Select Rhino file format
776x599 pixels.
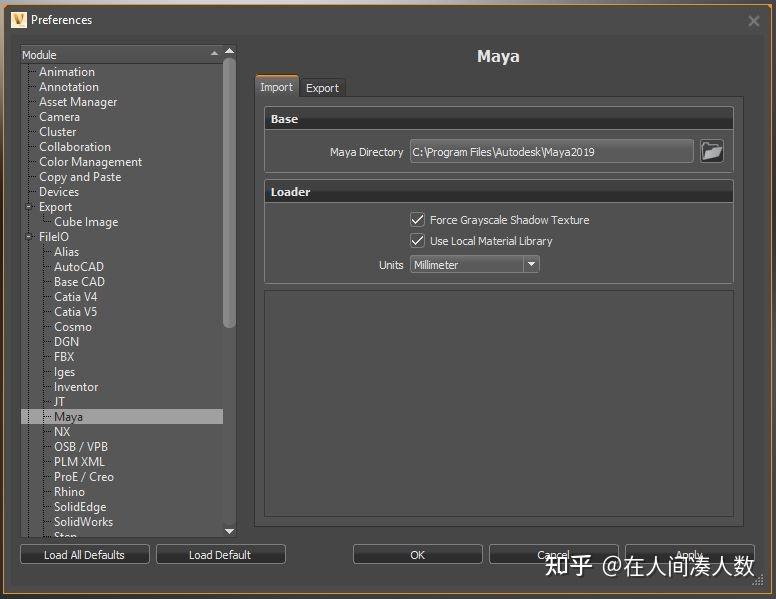pyautogui.click(x=69, y=492)
